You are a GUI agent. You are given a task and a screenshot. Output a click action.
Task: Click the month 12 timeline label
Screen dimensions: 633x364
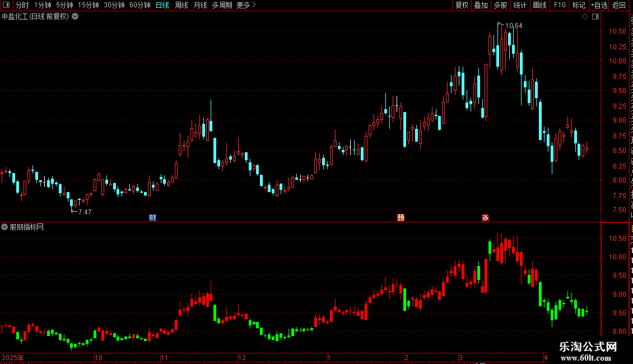(242, 357)
